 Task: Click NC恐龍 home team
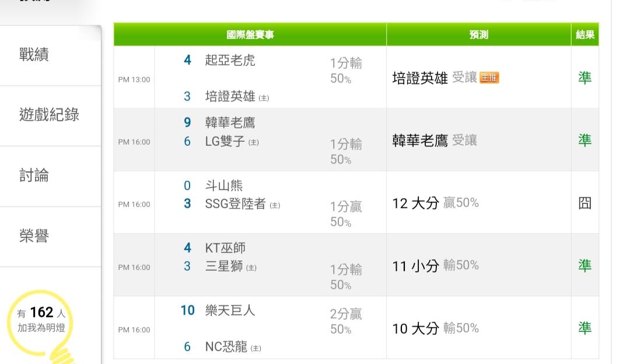(x=226, y=346)
